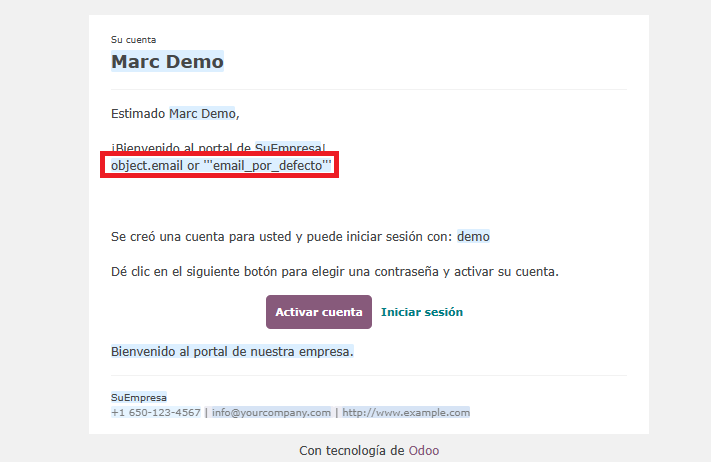Click the phone number +1 650-123-4567
711x462 pixels.
(x=156, y=413)
